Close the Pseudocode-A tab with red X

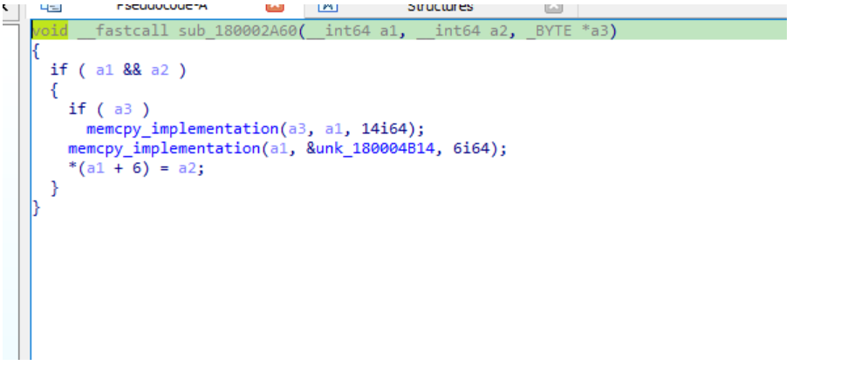coord(275,7)
